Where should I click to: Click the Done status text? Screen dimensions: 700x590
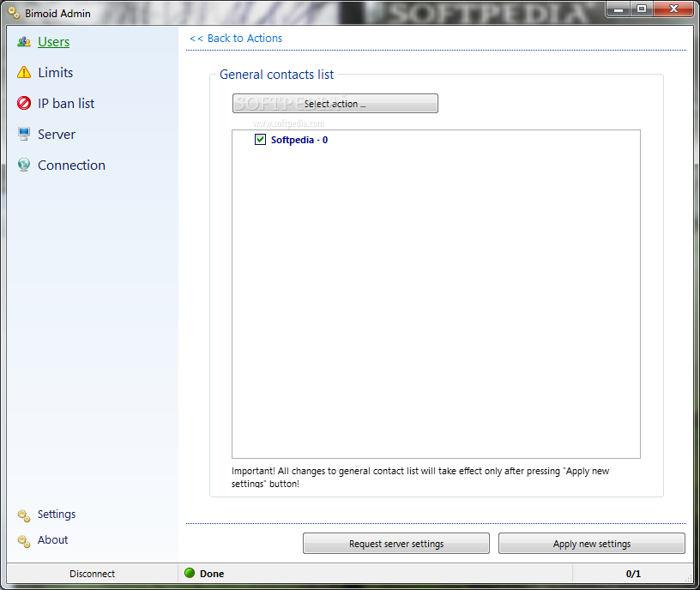[212, 574]
